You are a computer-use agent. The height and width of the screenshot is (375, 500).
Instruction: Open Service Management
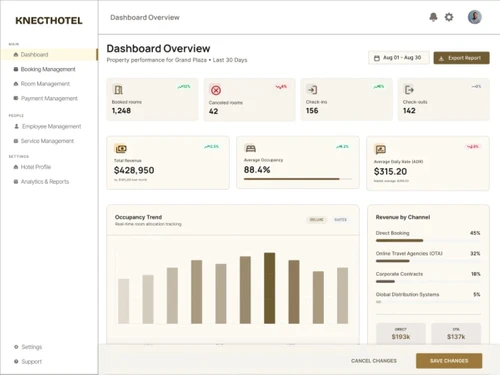coord(47,141)
